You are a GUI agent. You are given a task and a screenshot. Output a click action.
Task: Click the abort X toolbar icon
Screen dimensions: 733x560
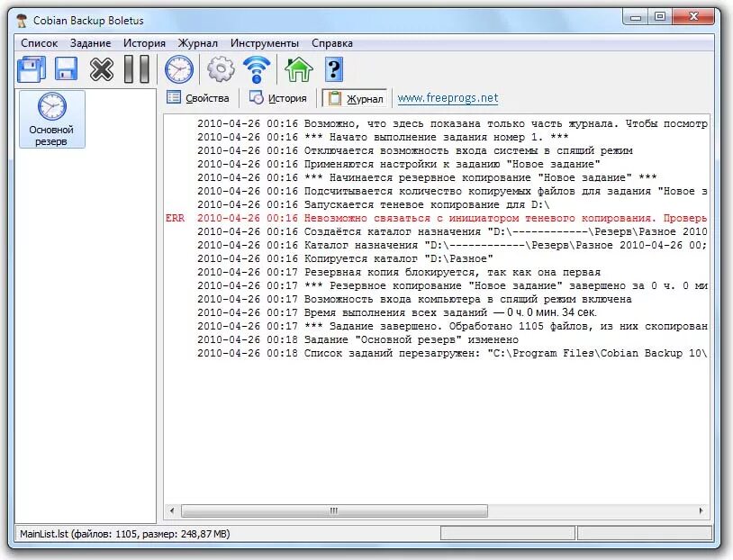coord(102,69)
